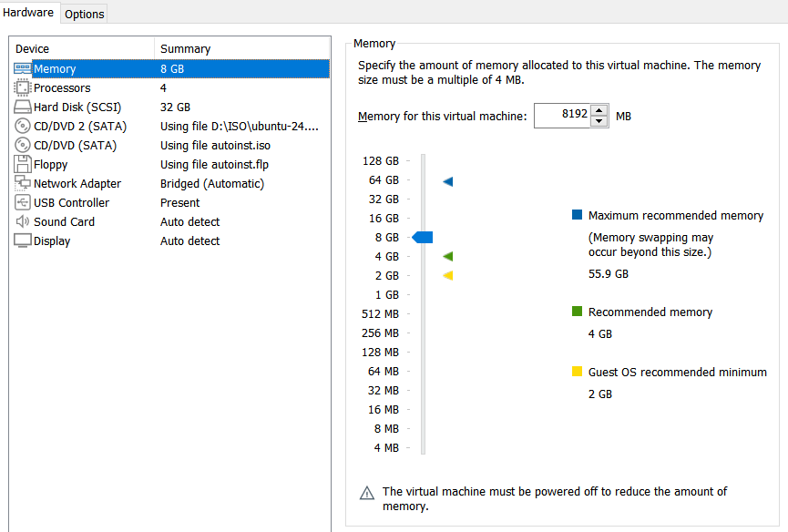Select the CD/DVD 2 (SATA) disc icon
The image size is (788, 532).
tap(23, 127)
